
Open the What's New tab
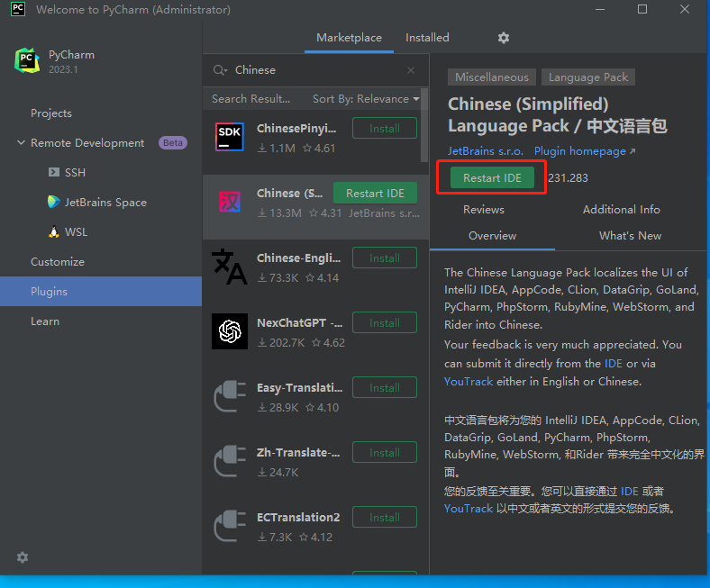(x=630, y=236)
